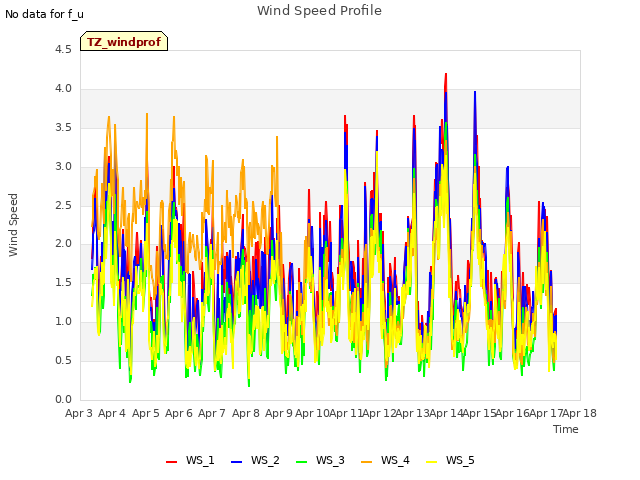Image resolution: width=640 pixels, height=480 pixels.
Task: Toggle WS_1 series in the legend
Action: tap(190, 460)
